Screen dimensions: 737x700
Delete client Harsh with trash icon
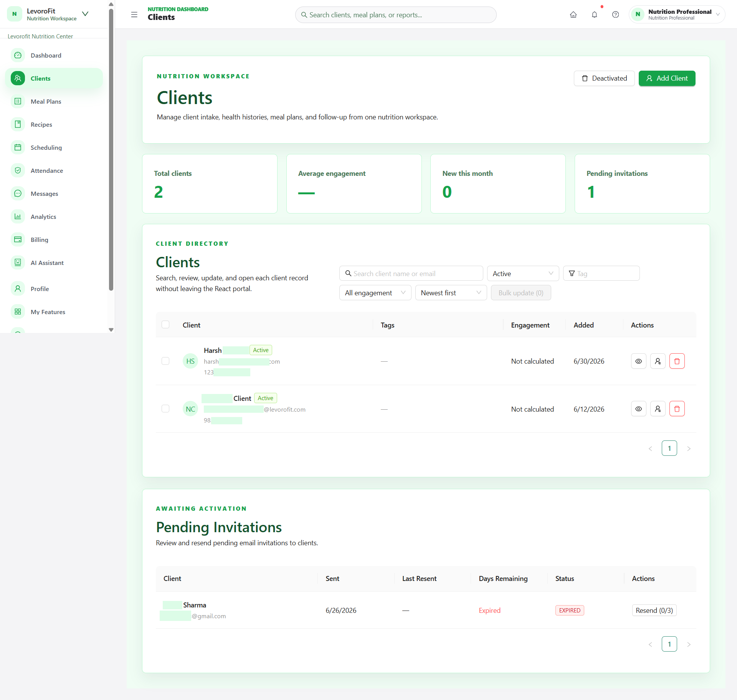point(677,361)
